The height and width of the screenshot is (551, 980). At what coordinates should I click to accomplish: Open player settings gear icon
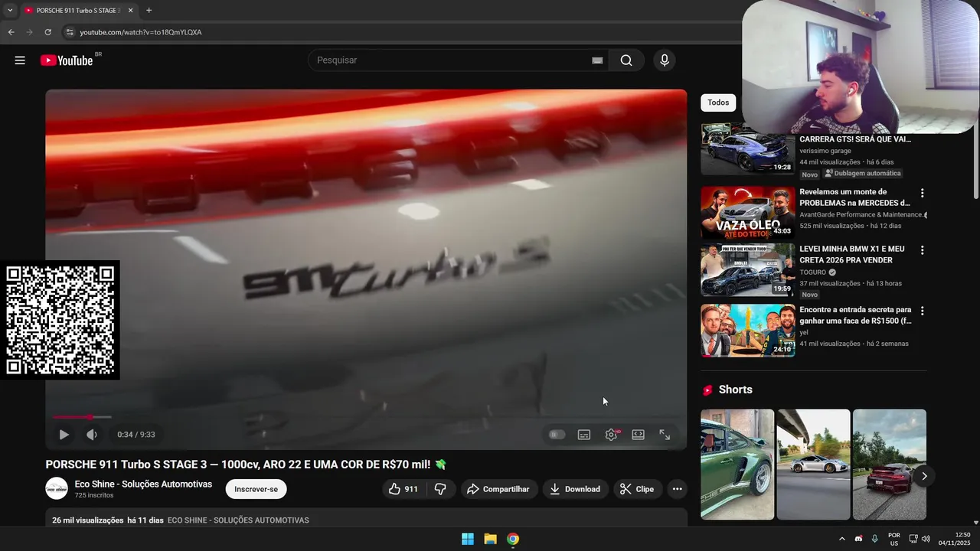[x=611, y=435]
